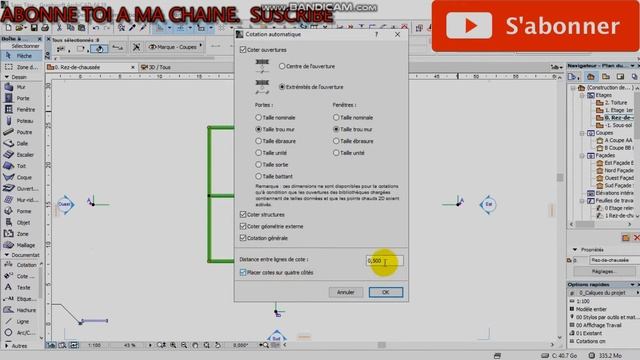Select Taille battant for doors
Image resolution: width=640 pixels, height=360 pixels.
(x=258, y=176)
